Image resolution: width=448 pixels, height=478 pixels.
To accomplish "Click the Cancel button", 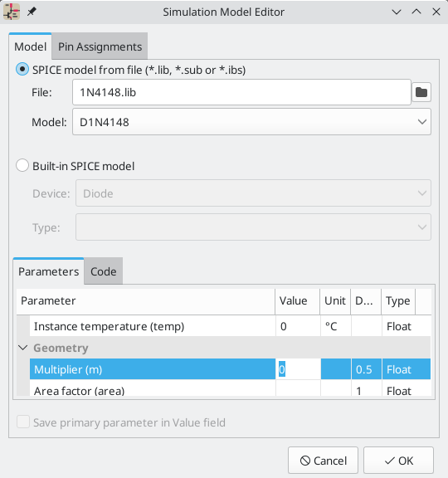I will click(323, 461).
